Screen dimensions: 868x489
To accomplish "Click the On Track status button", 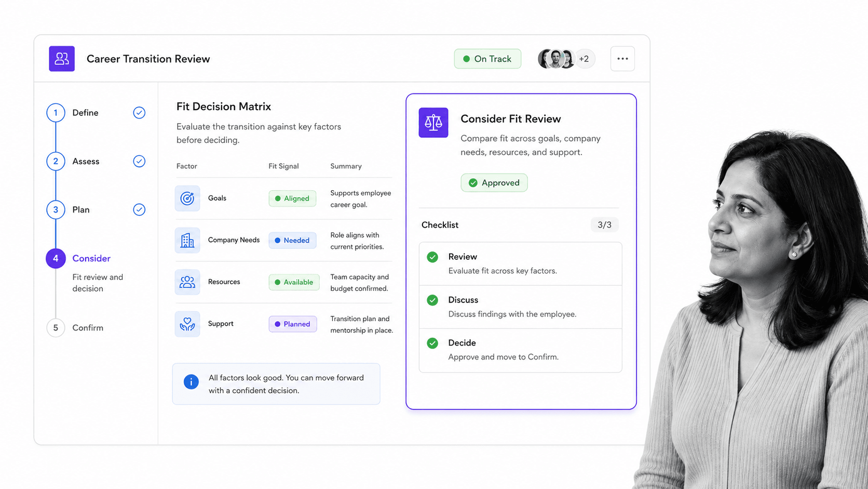I will click(487, 59).
